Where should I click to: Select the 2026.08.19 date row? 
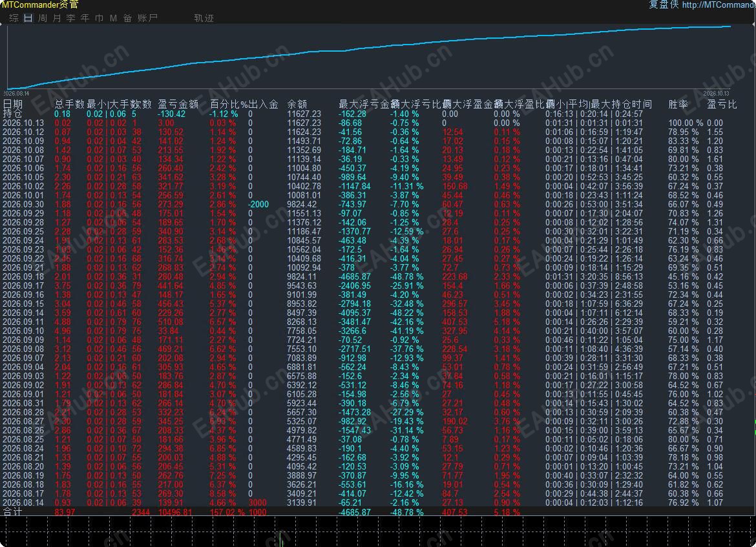coord(23,476)
